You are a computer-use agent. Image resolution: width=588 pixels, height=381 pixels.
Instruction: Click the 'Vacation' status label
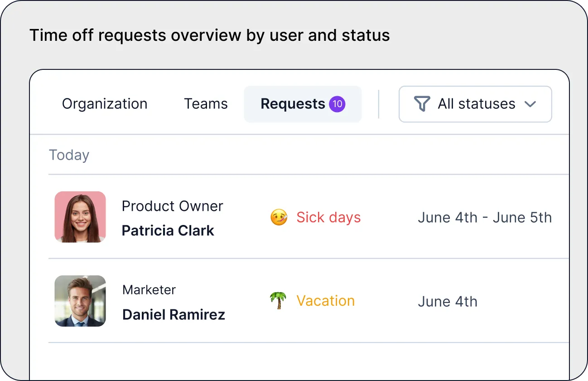(325, 300)
